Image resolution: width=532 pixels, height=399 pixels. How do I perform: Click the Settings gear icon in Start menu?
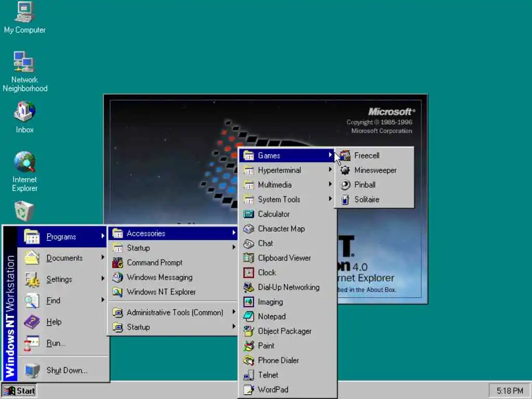coord(32,279)
